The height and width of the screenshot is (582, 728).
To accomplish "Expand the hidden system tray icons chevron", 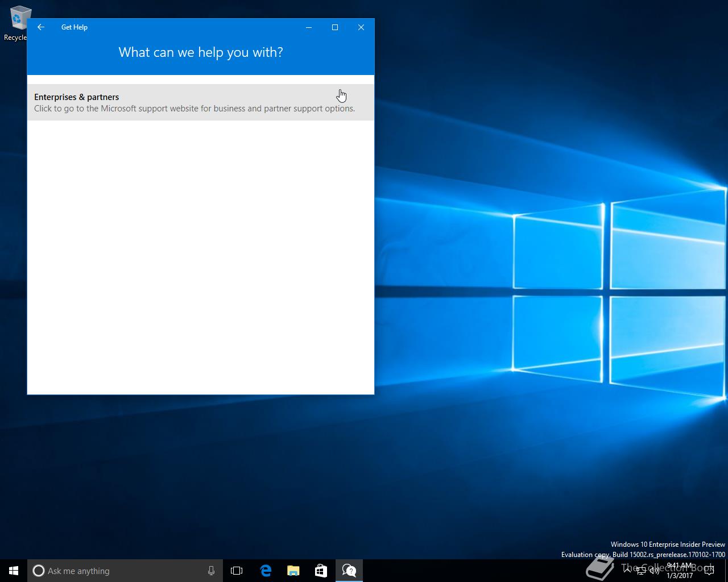I will click(x=627, y=571).
